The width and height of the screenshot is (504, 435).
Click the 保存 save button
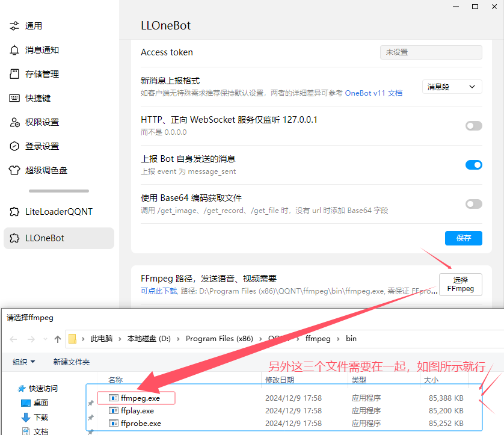(x=464, y=238)
